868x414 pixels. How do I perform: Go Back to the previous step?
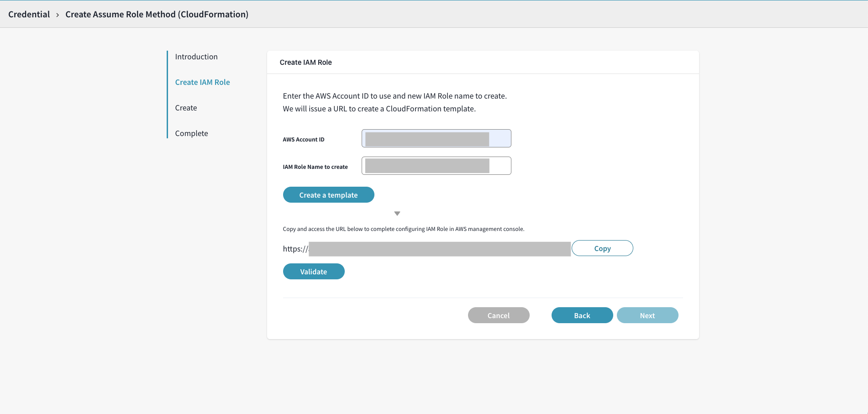coord(582,315)
